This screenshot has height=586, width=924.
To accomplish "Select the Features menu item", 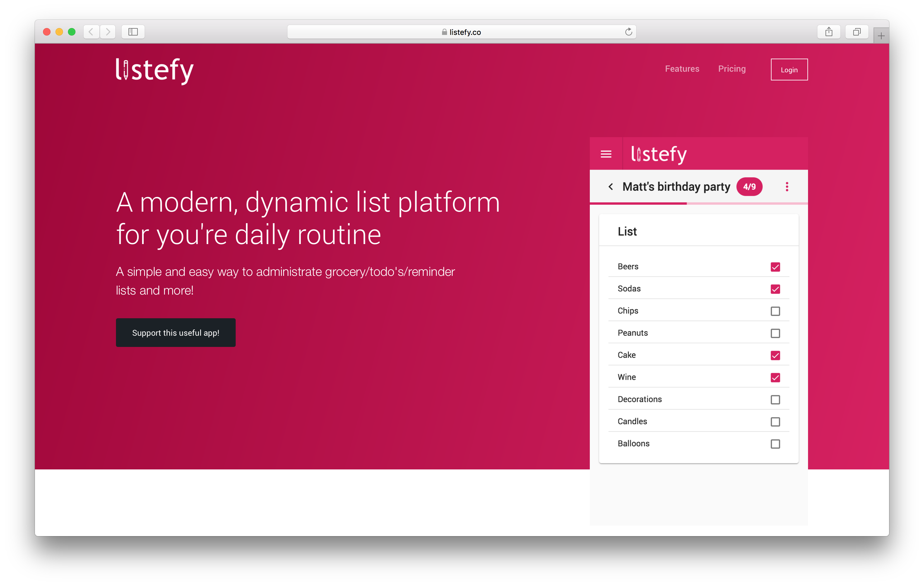I will pos(682,69).
